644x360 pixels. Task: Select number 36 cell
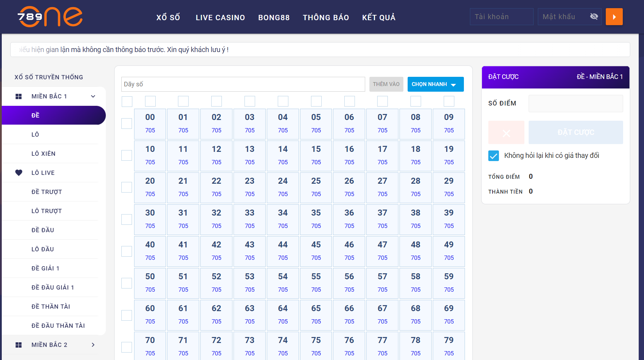(349, 219)
